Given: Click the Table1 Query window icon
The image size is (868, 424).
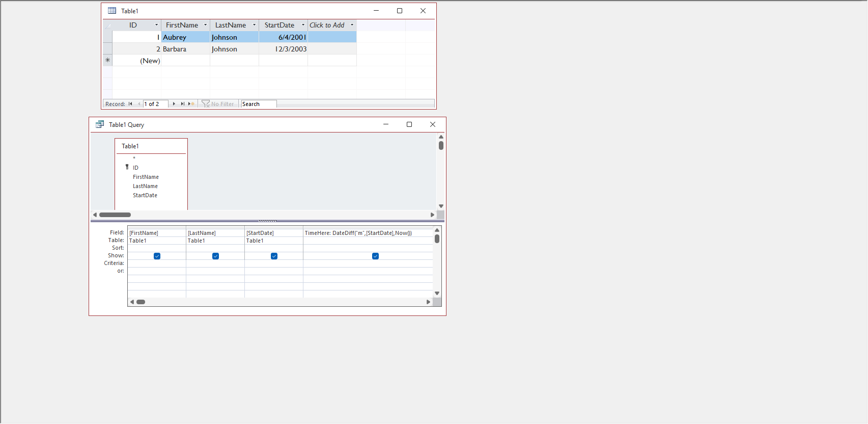Looking at the screenshot, I should pyautogui.click(x=100, y=124).
